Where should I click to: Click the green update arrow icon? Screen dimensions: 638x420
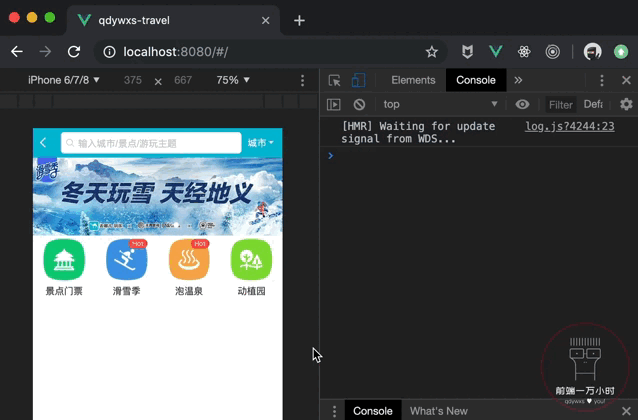coord(621,52)
